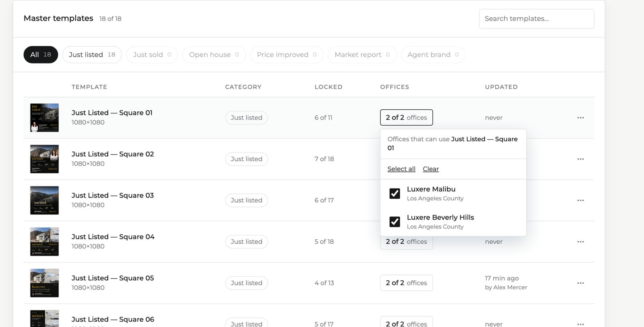Click the Clear offices link
Screen dimensions: 644x327
click(431, 169)
